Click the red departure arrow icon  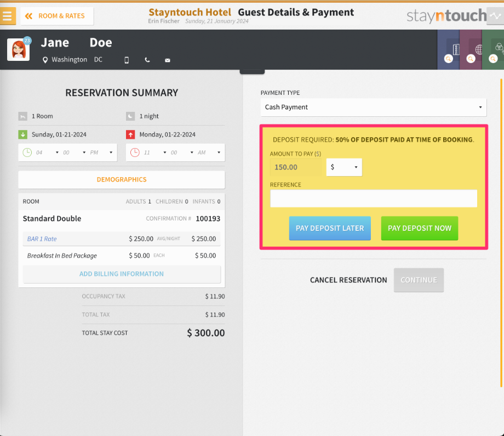[x=130, y=134]
